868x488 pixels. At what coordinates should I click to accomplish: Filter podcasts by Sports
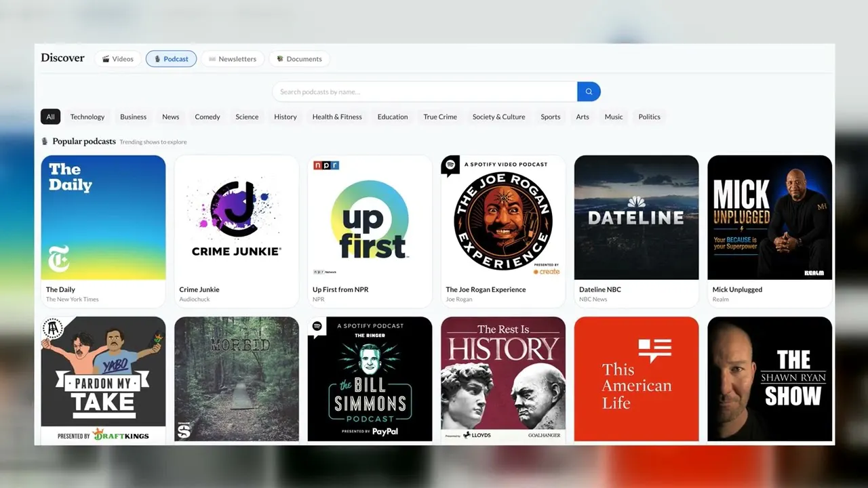[551, 117]
